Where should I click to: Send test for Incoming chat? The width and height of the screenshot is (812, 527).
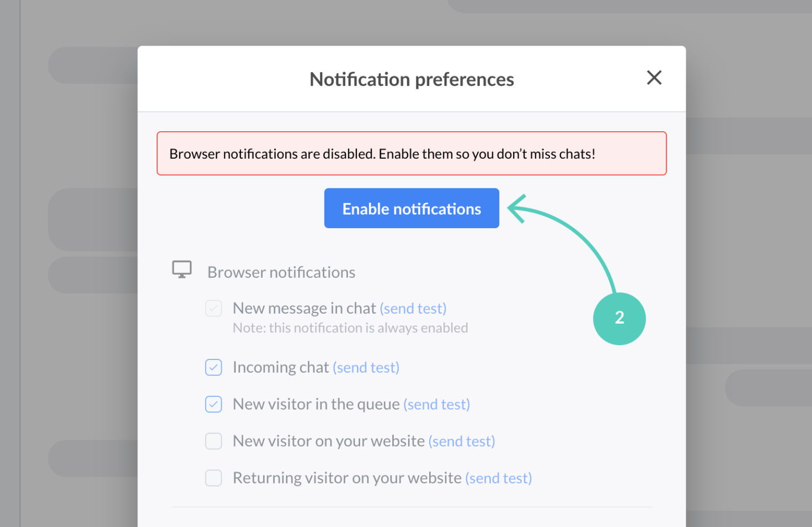[x=366, y=367]
